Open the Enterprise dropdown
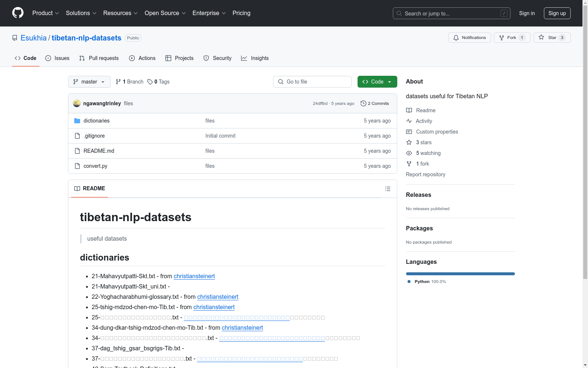The height and width of the screenshot is (368, 588). [x=209, y=13]
